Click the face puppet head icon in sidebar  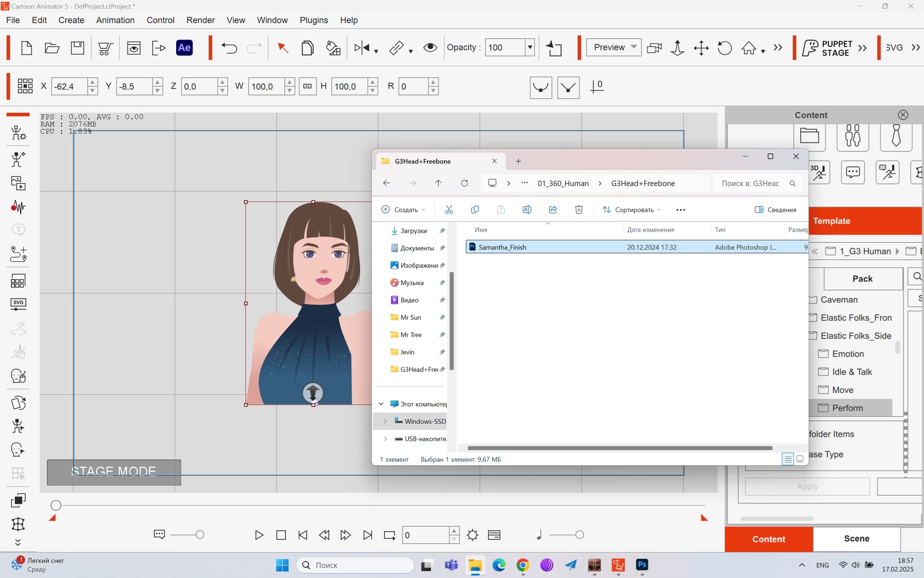[x=18, y=376]
